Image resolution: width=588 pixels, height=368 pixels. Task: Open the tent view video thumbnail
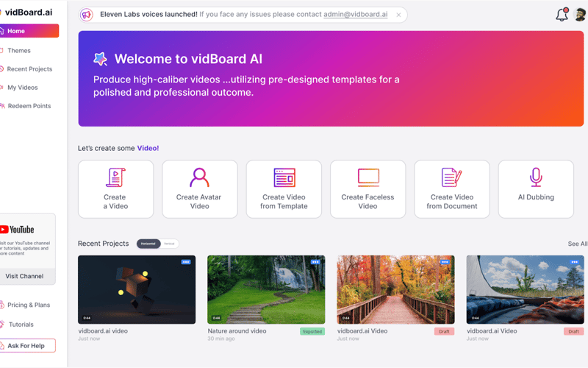point(525,289)
